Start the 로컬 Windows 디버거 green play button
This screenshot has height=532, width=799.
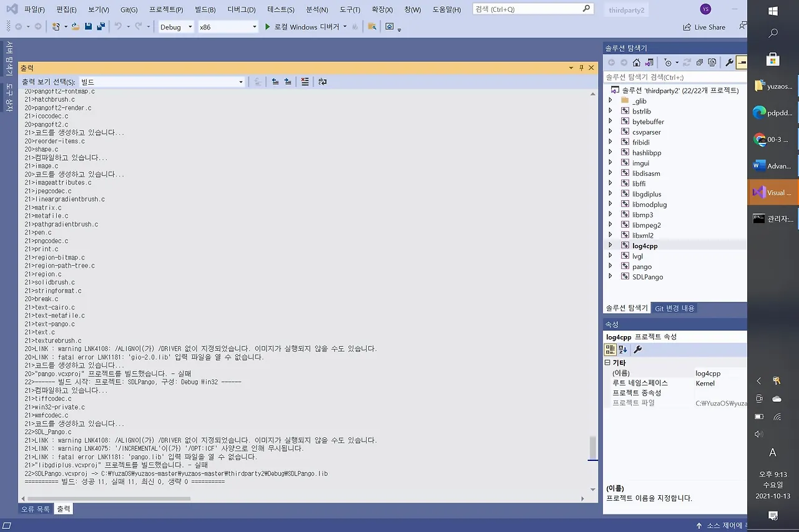click(268, 27)
